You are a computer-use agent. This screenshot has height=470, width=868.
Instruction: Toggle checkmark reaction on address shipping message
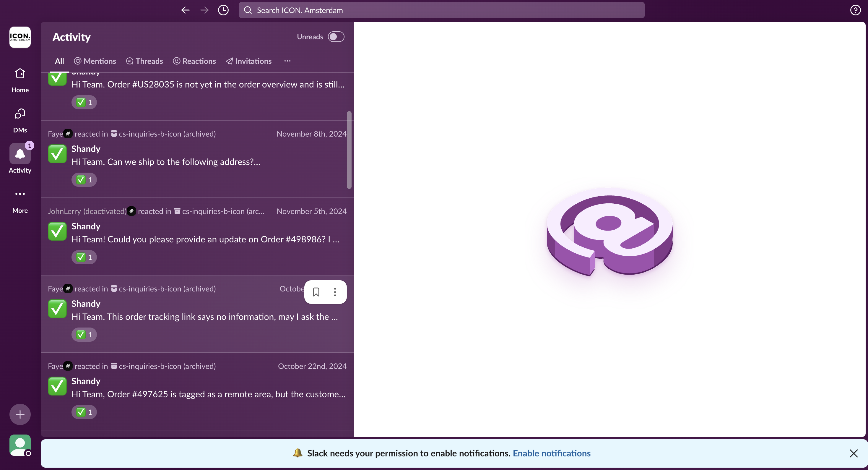click(84, 180)
